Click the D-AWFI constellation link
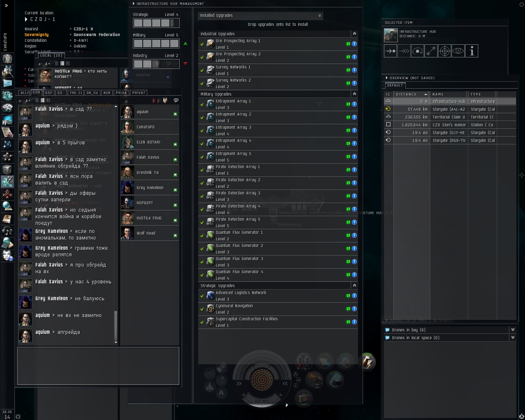The width and height of the screenshot is (525, 420). coord(80,41)
